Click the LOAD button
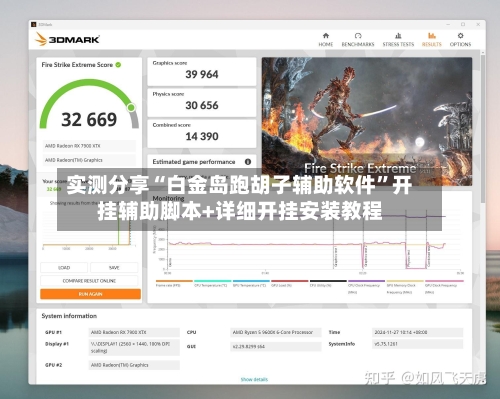Screen dimensions: 500x399 pyautogui.click(x=64, y=268)
